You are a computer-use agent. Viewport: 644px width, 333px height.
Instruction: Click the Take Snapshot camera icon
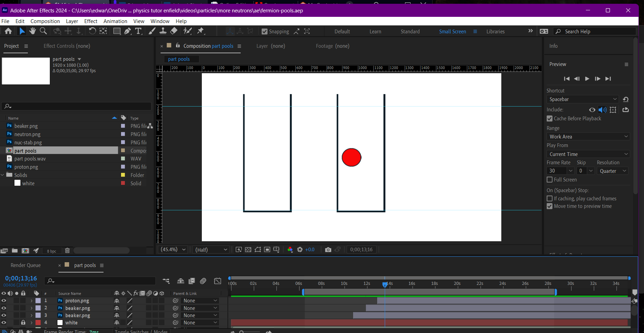point(328,249)
